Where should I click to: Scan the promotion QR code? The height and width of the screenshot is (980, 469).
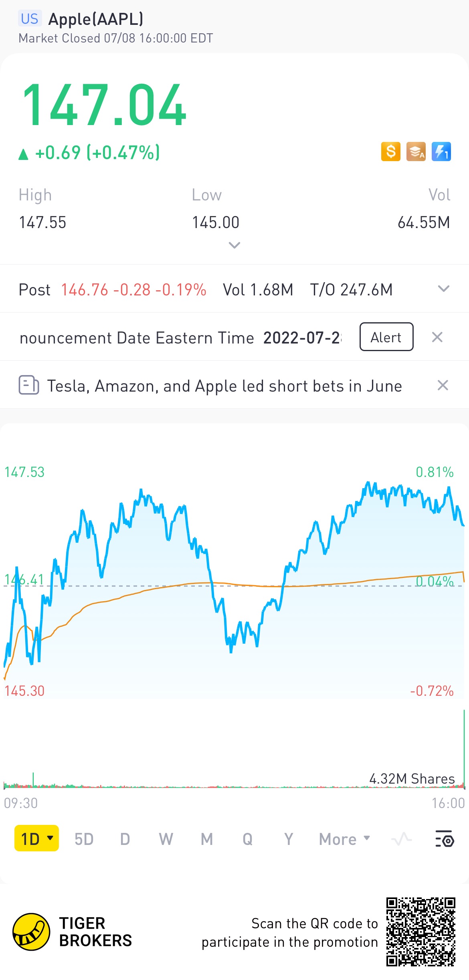(x=420, y=932)
